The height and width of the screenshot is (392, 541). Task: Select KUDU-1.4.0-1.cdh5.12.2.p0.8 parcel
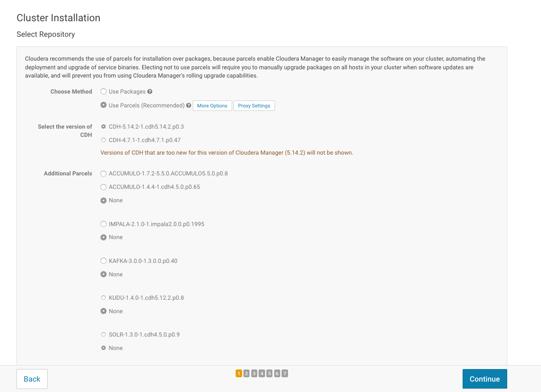(x=104, y=298)
